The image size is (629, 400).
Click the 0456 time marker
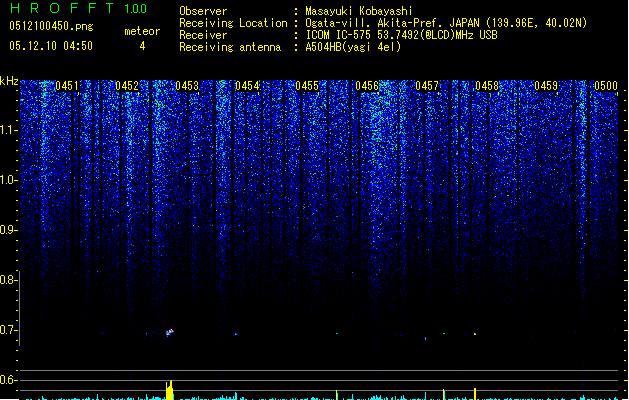pos(367,86)
